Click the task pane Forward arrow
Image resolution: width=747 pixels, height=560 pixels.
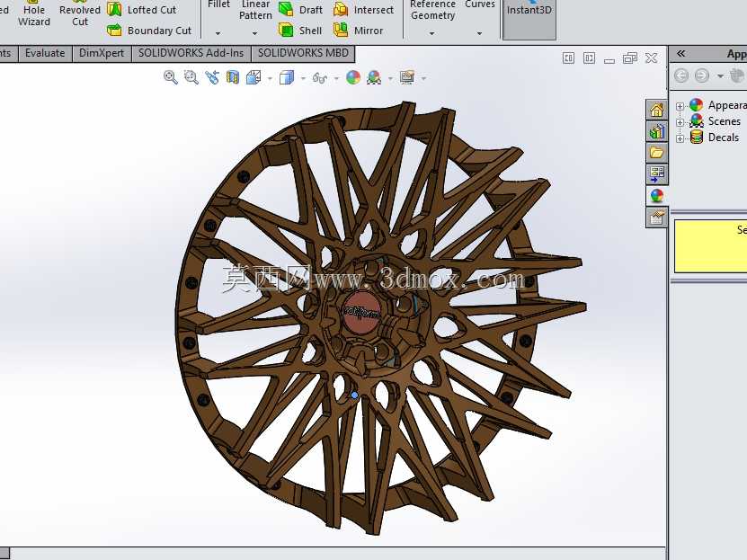click(702, 76)
